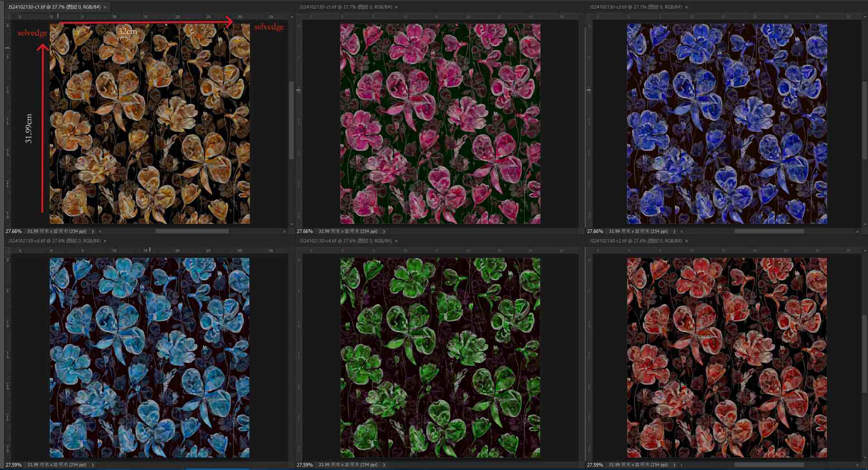Click the green floral canvas image
Viewport: 868px width, 470px height.
440,357
